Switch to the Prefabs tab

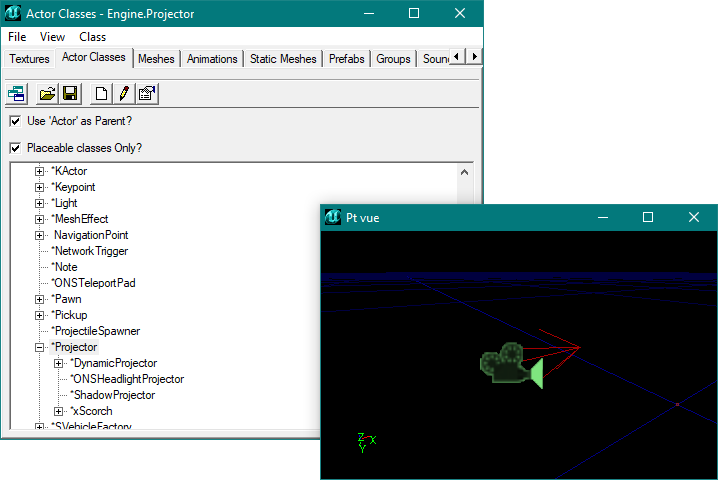[x=347, y=59]
